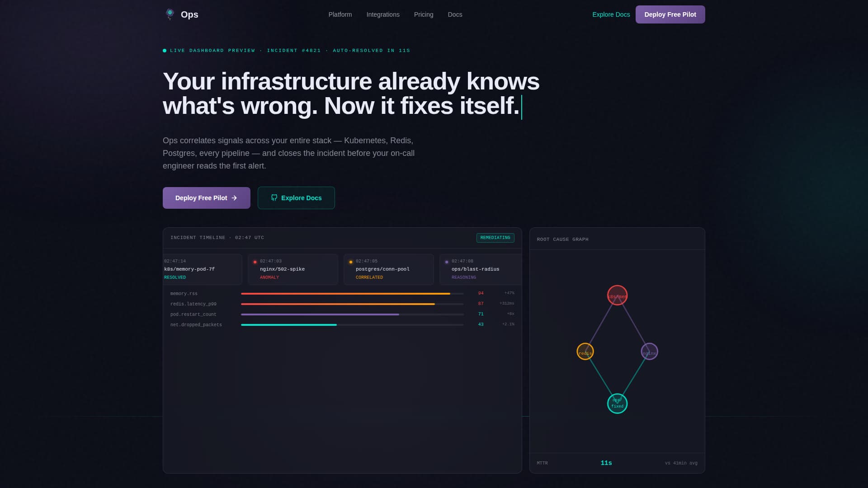Click the GitHub icon in Explore Docs
868x488 pixels.
pos(274,197)
